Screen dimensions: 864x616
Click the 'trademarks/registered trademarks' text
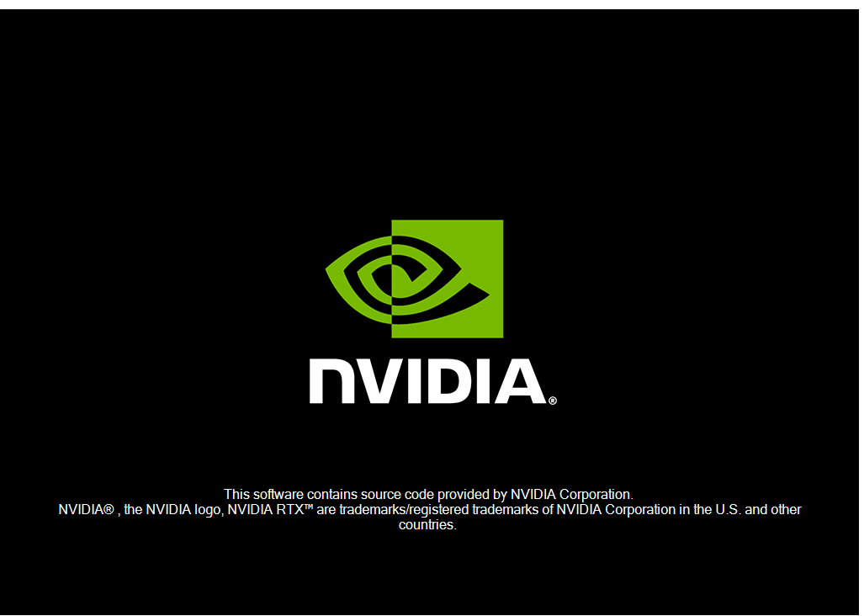pos(446,510)
